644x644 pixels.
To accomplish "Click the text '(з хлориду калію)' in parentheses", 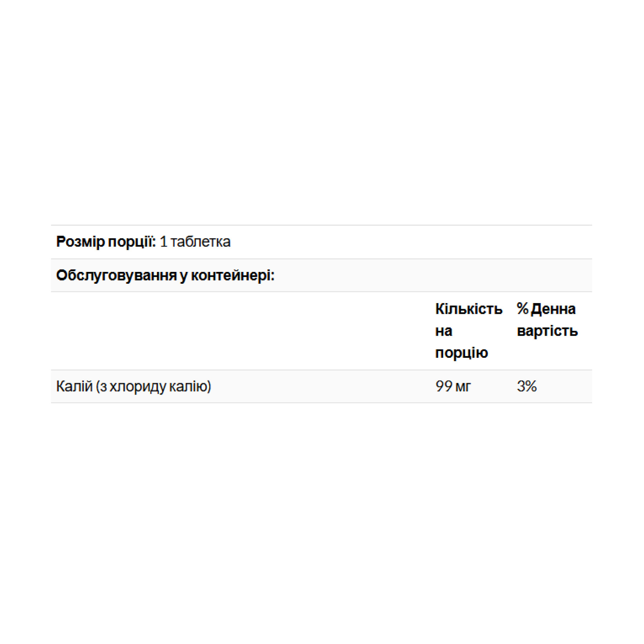I will [153, 386].
